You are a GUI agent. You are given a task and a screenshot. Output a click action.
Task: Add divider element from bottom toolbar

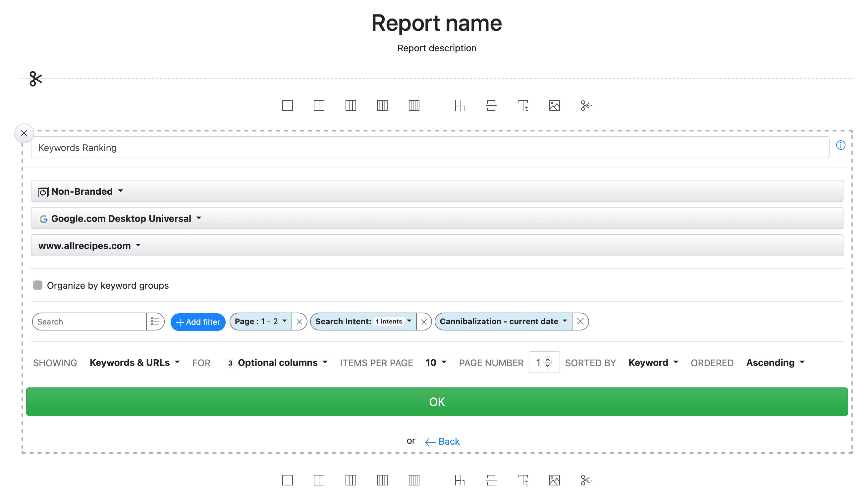[x=491, y=480]
